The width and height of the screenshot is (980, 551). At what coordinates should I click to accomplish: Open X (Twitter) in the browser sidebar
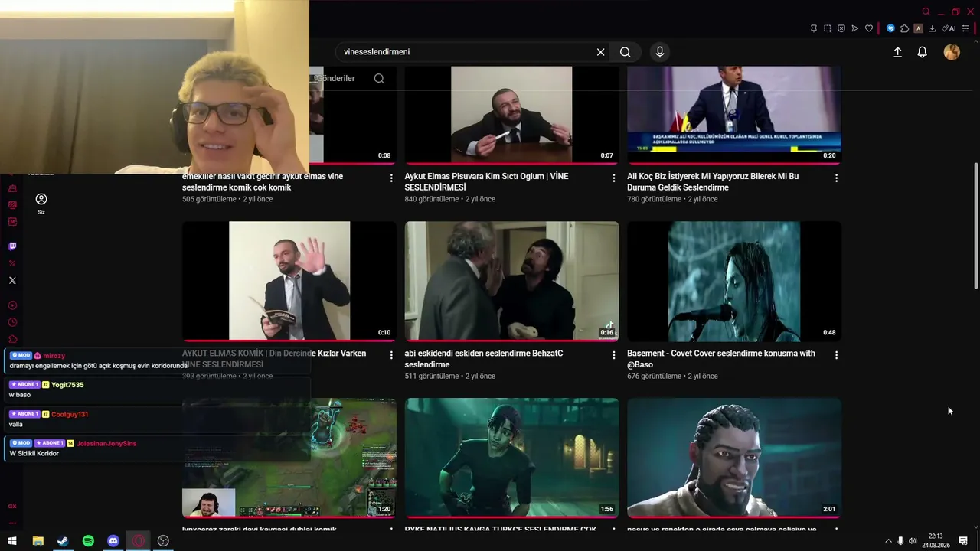[x=12, y=280]
